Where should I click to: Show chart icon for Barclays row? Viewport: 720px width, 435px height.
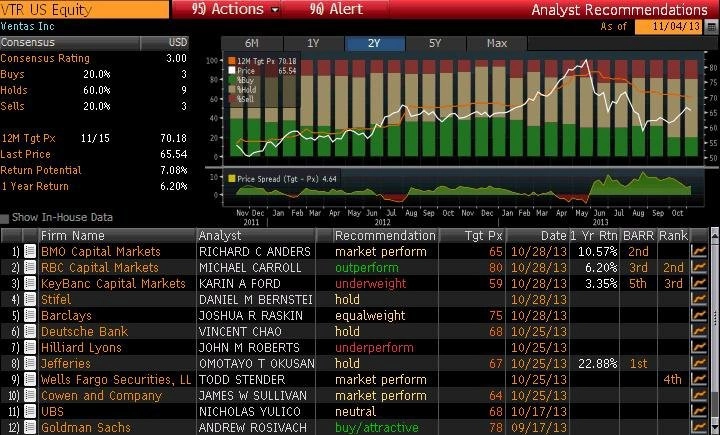[x=698, y=316]
